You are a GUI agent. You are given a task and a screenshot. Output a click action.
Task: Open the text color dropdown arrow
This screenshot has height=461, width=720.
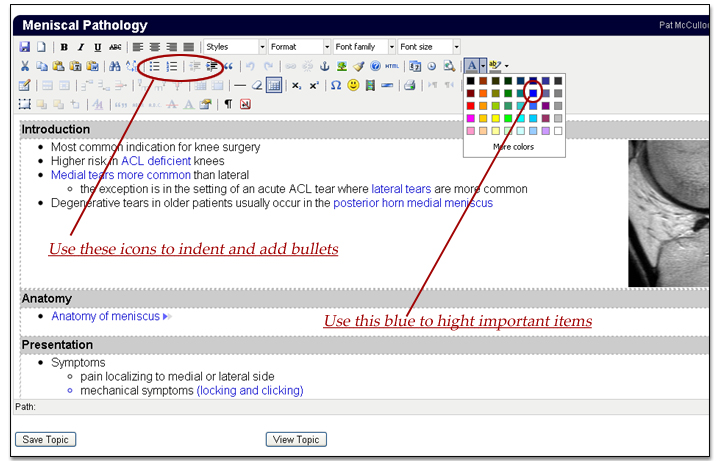pos(483,66)
